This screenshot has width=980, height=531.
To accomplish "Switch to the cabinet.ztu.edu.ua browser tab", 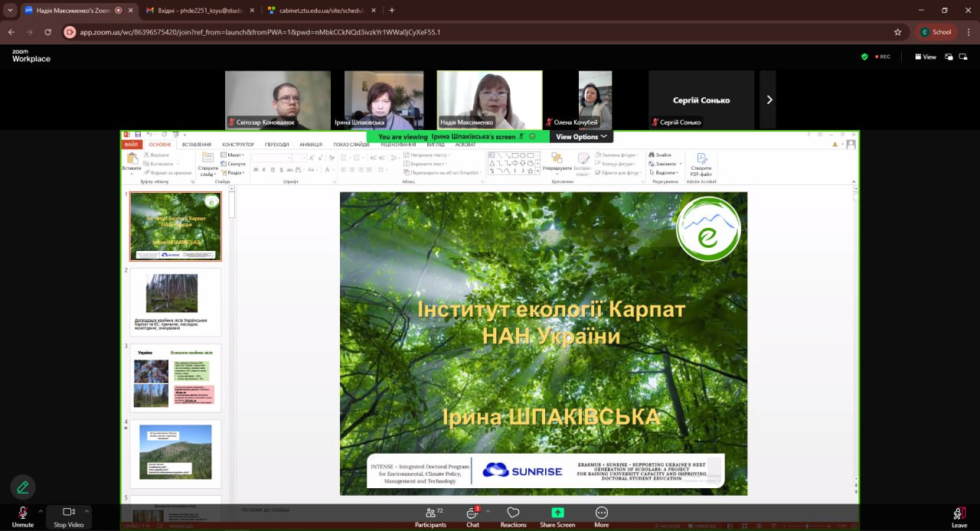I will tap(318, 11).
